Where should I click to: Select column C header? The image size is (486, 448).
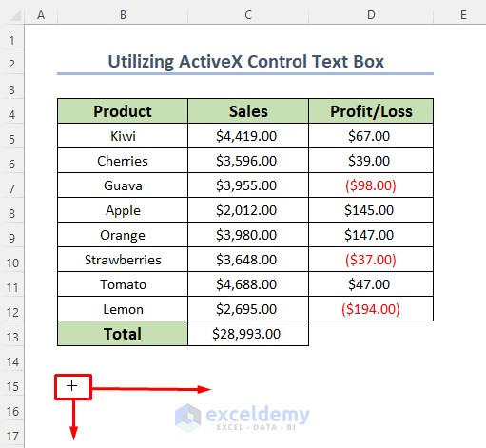point(248,15)
